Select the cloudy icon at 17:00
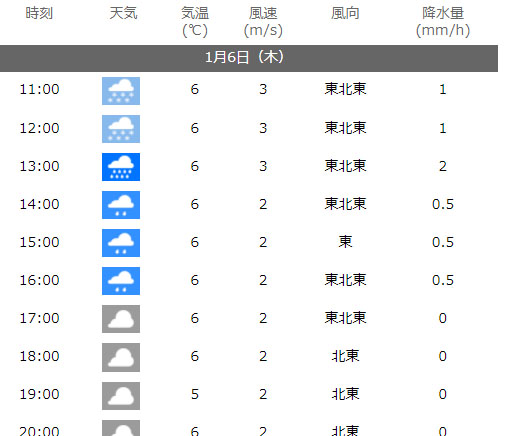512x436 pixels. [121, 319]
